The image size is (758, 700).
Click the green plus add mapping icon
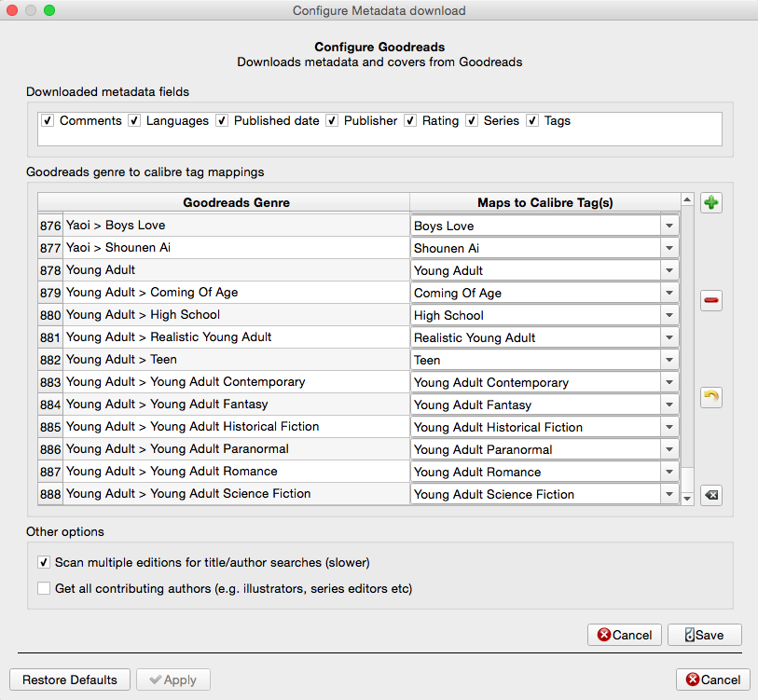(x=711, y=203)
